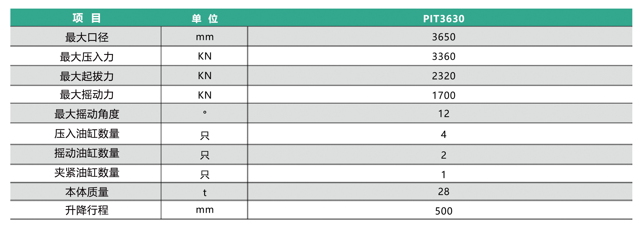Select the 1700 value cell
Viewport: 644px width, 230px height.
(444, 95)
